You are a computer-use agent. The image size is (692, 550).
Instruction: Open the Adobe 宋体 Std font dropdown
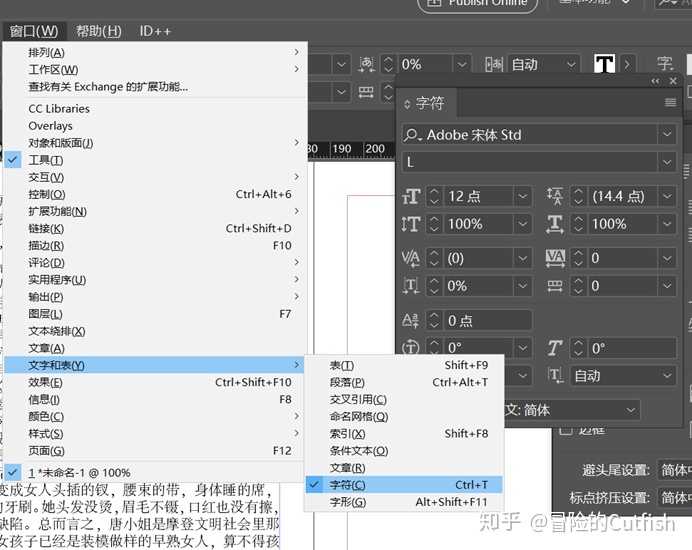point(667,135)
